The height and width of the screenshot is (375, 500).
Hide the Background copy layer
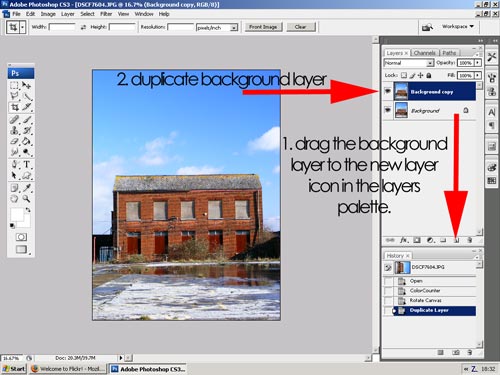pyautogui.click(x=387, y=91)
